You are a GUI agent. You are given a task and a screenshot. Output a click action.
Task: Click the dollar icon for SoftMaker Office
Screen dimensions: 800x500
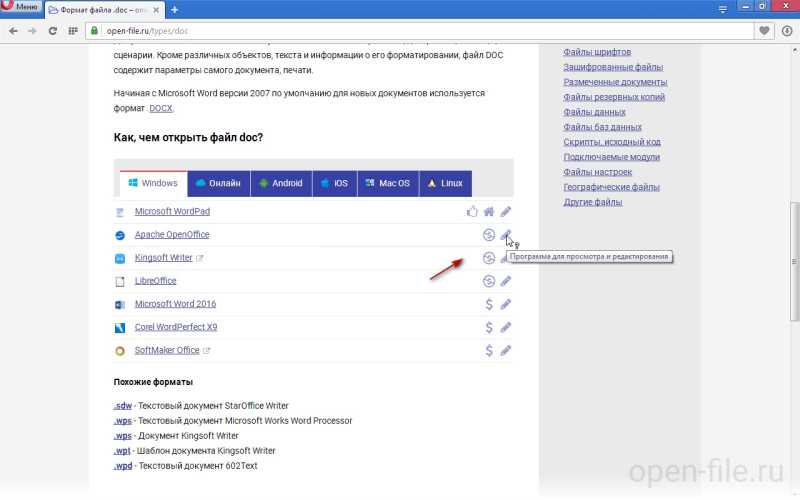point(489,351)
